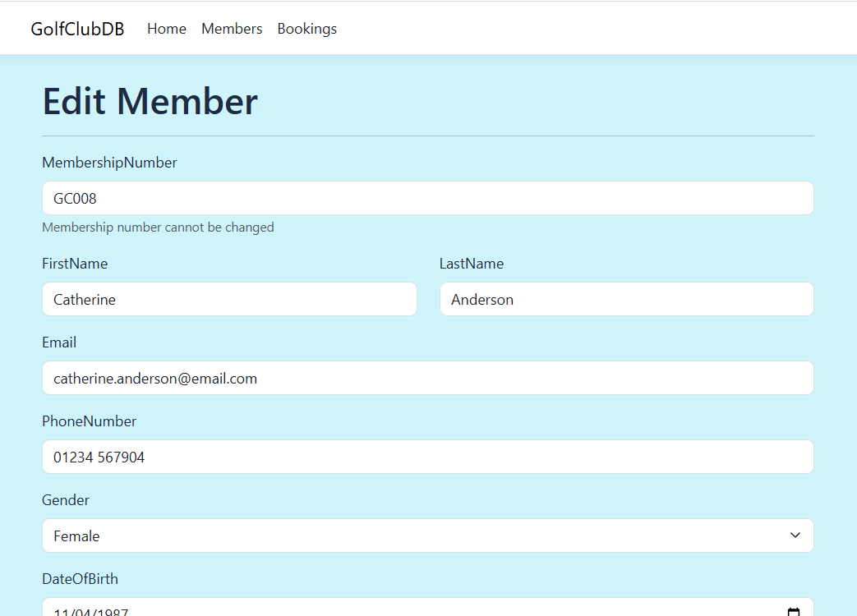Select the Edit Member heading
The width and height of the screenshot is (857, 616).
point(150,102)
